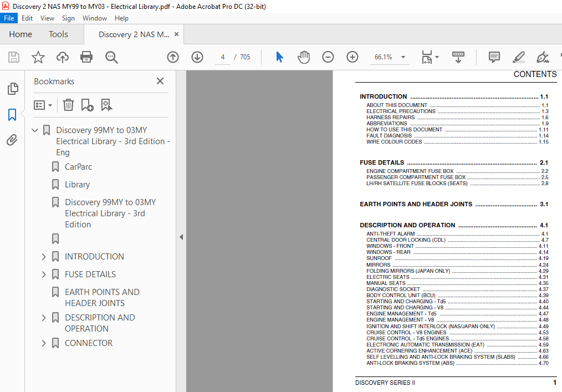Click the 66.1% zoom value field

pos(383,57)
